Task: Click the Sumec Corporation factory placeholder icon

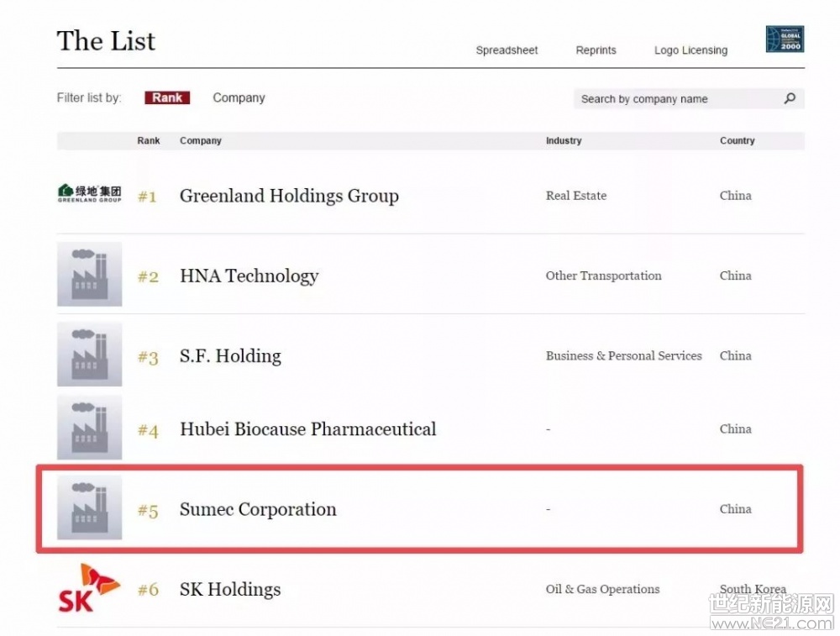Action: tap(89, 507)
